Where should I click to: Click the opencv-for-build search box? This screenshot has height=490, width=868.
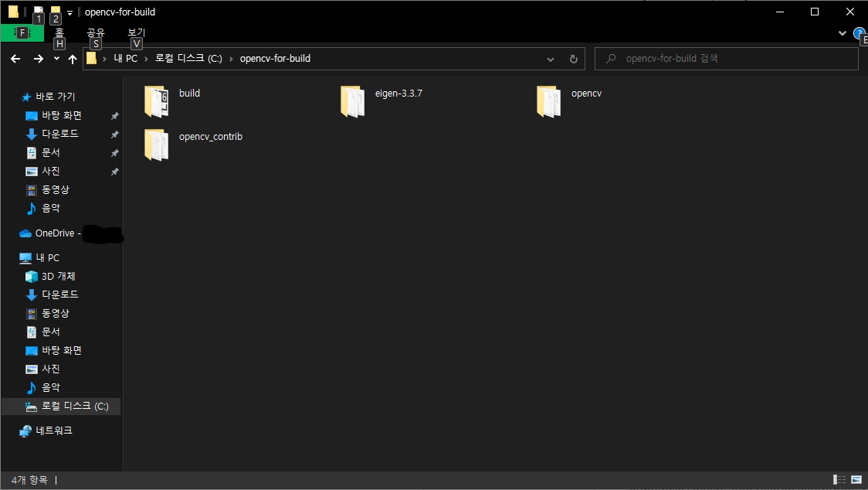[x=726, y=59]
